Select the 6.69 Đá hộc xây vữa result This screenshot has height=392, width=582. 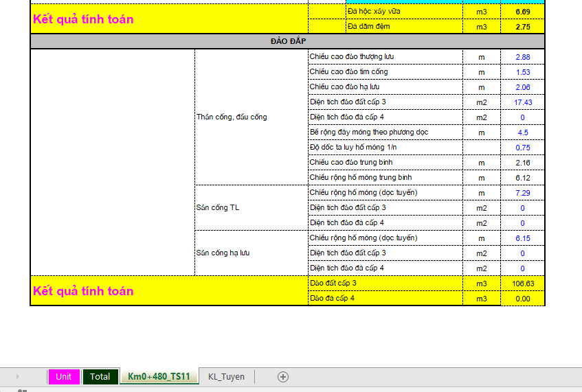pos(522,12)
